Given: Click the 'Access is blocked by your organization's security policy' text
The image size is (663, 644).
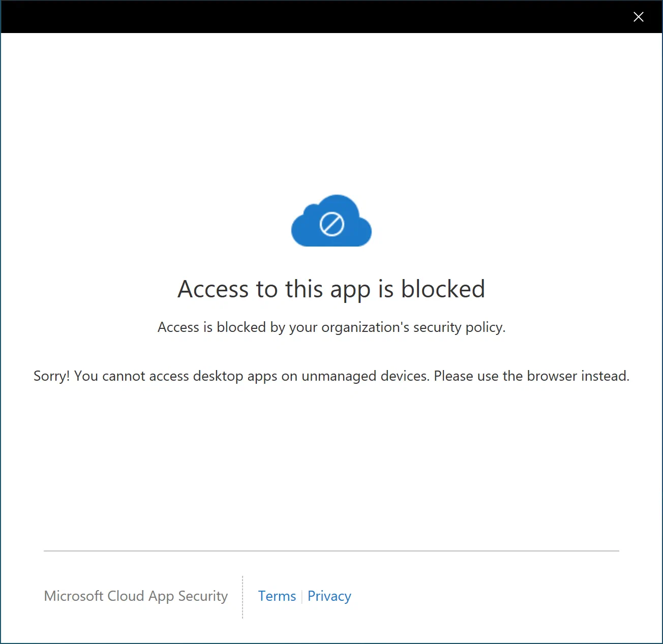Looking at the screenshot, I should (331, 327).
